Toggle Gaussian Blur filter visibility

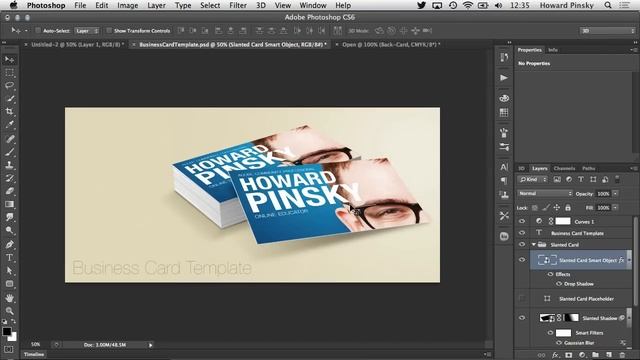point(559,343)
